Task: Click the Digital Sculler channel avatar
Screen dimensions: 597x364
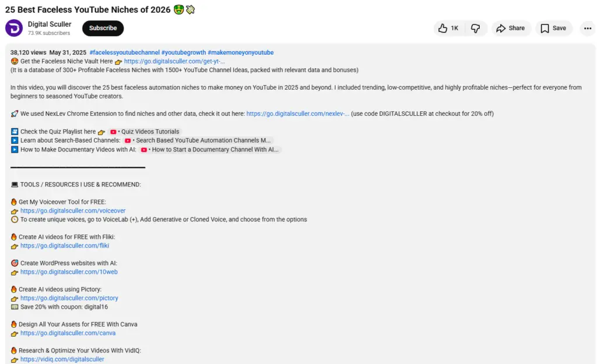Action: [x=14, y=28]
